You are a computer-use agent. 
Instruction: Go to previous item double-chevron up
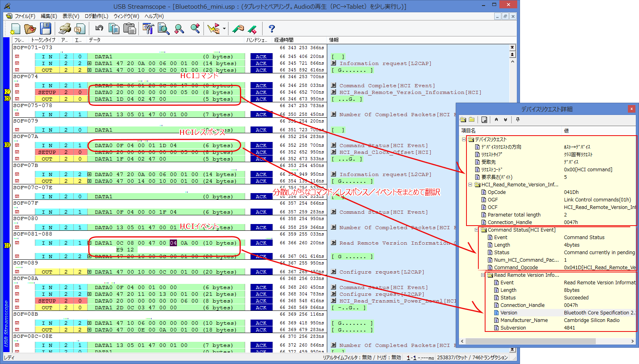pyautogui.click(x=496, y=119)
